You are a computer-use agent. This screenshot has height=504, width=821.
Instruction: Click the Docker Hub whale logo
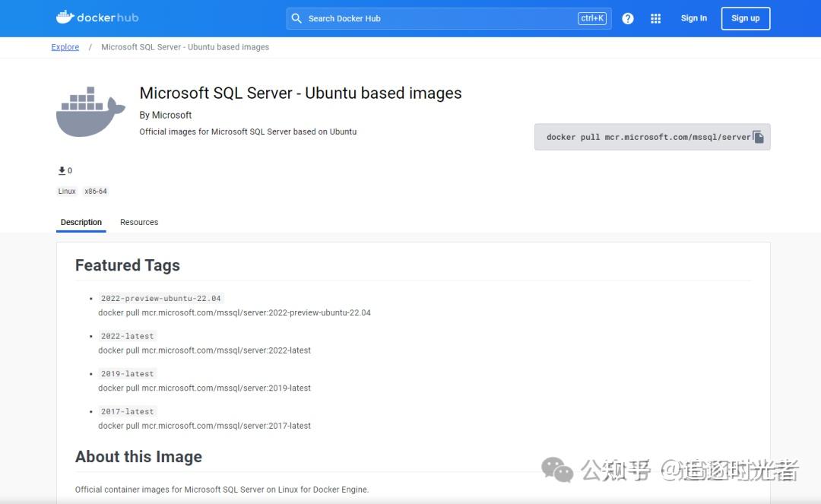pos(68,17)
